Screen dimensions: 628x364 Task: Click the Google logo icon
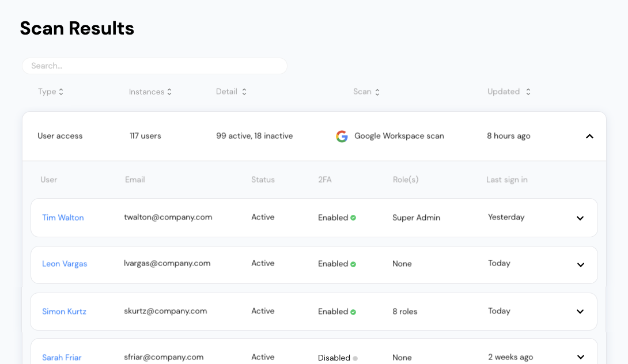[x=342, y=136]
